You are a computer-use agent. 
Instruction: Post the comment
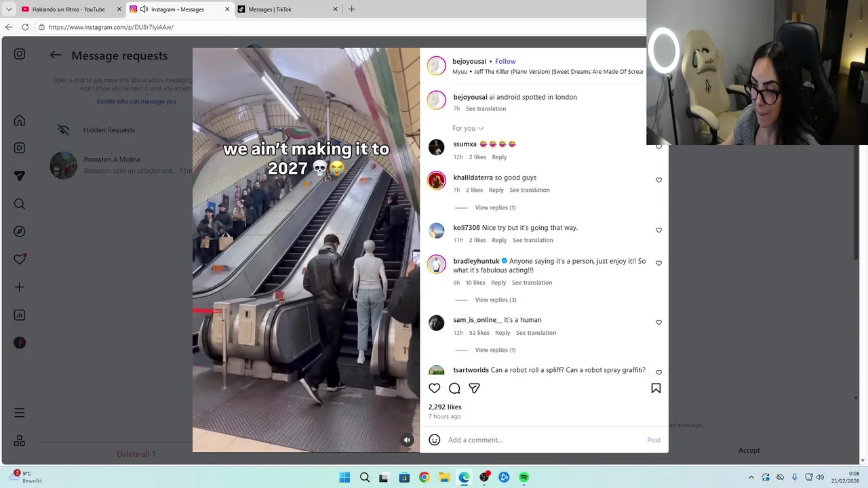click(654, 440)
